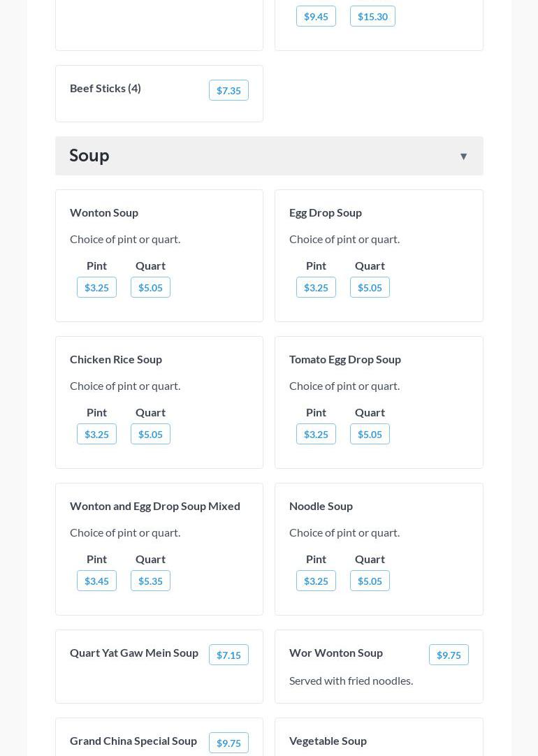Open the Vegetable Soup item

(328, 741)
